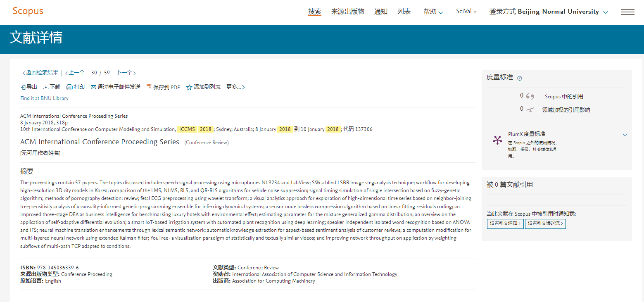Viewport: 644px width, 302px height.
Task: Click the [无可用作者姓名] text
Action: 40,153
